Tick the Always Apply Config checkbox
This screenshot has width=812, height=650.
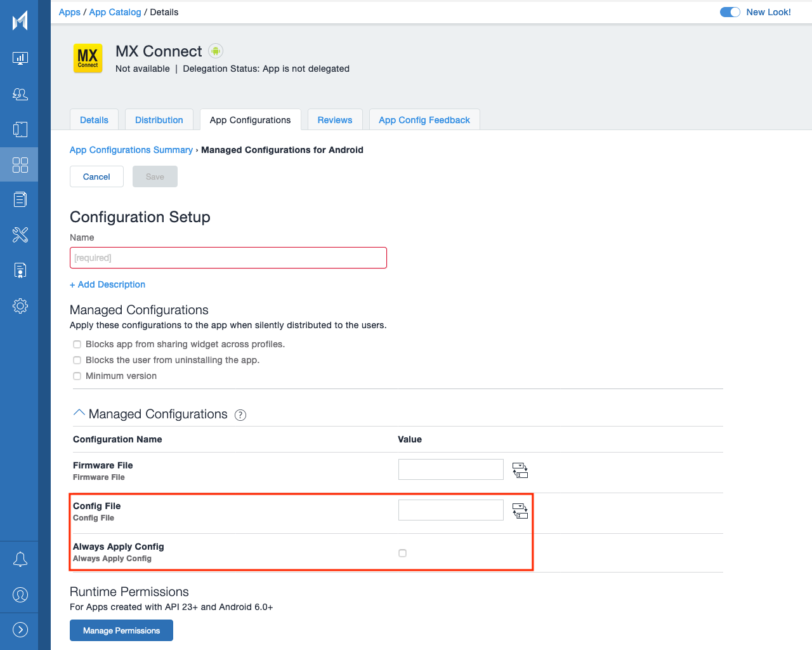click(x=402, y=553)
